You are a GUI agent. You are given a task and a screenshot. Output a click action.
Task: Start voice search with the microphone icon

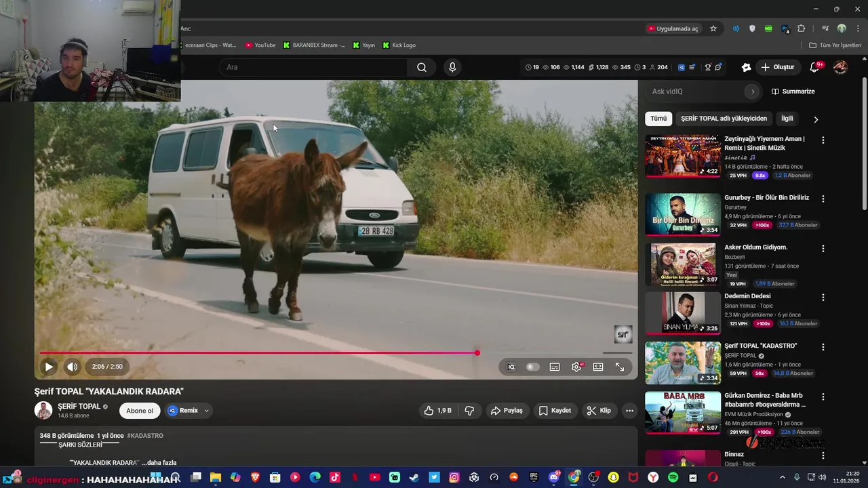(452, 67)
